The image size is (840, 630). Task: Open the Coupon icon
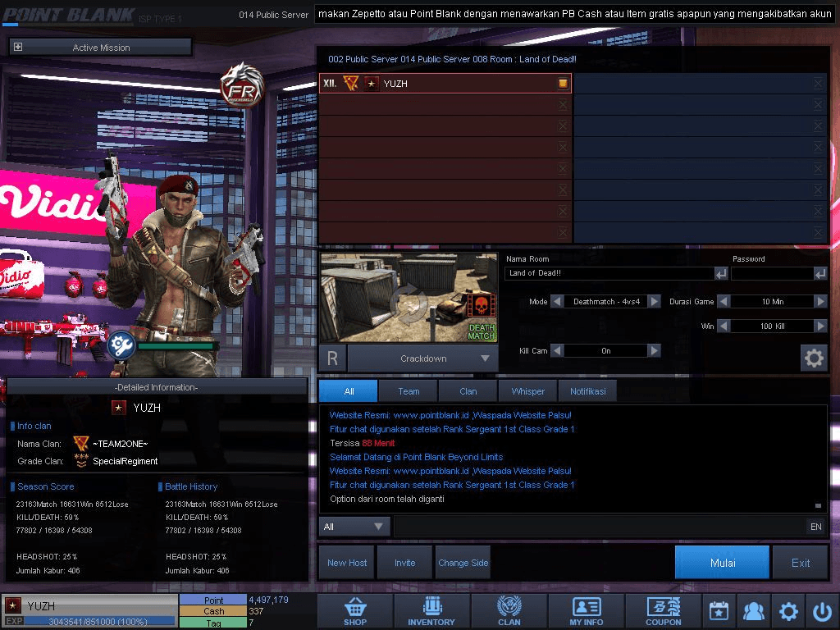tap(663, 611)
